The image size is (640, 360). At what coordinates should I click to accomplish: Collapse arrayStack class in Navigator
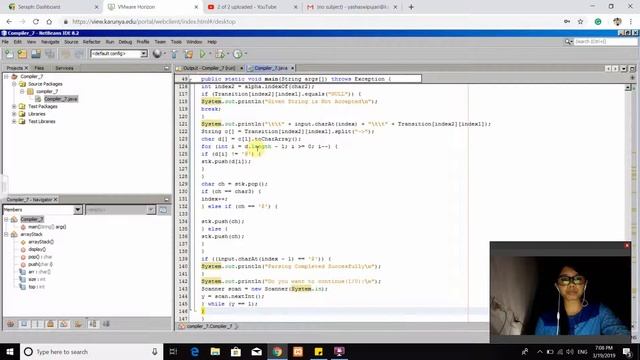pyautogui.click(x=6, y=234)
